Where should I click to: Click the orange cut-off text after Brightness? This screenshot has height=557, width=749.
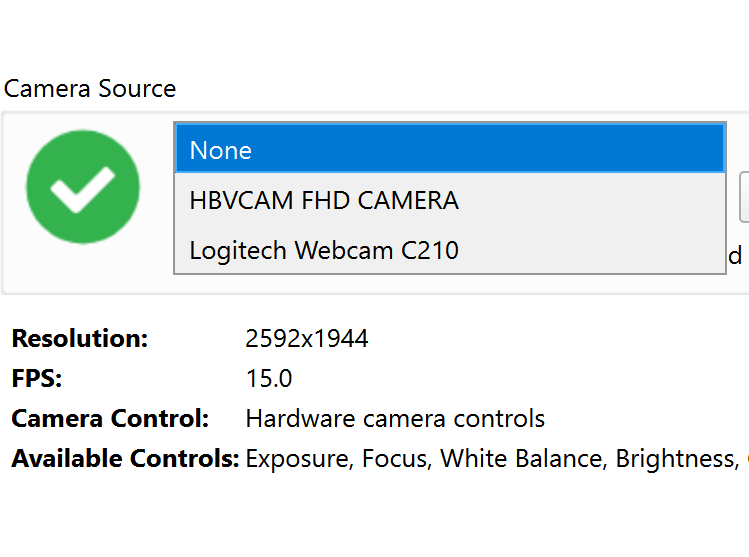tap(745, 459)
